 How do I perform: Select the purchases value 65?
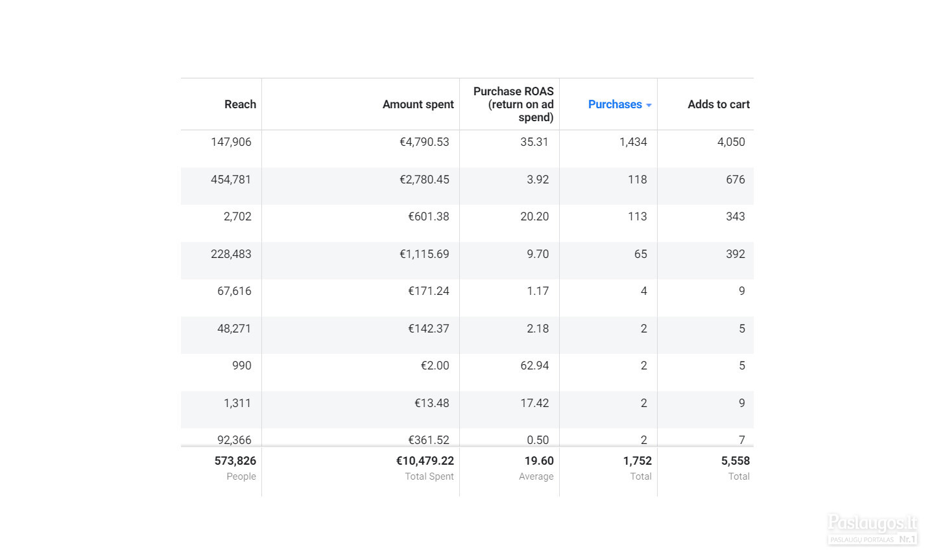pyautogui.click(x=641, y=254)
